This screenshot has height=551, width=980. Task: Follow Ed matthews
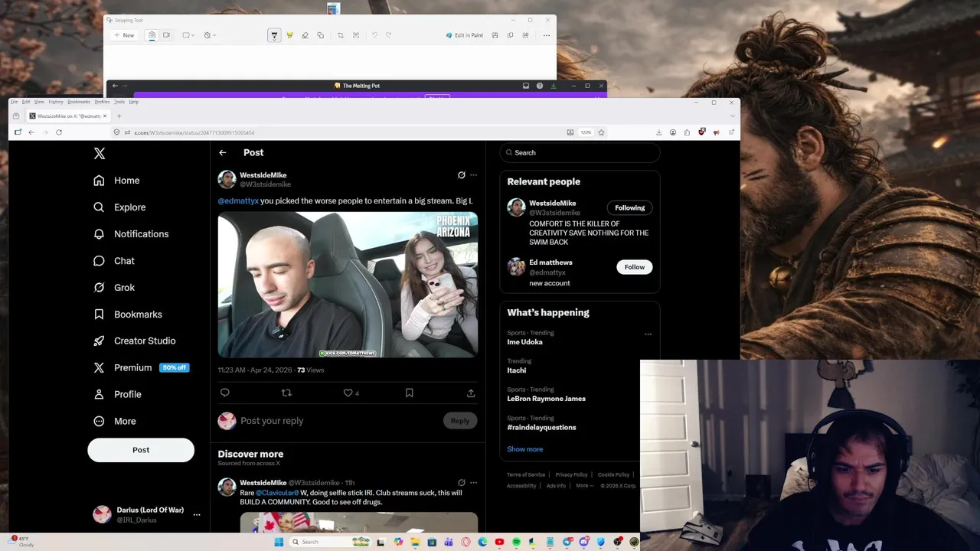point(635,267)
